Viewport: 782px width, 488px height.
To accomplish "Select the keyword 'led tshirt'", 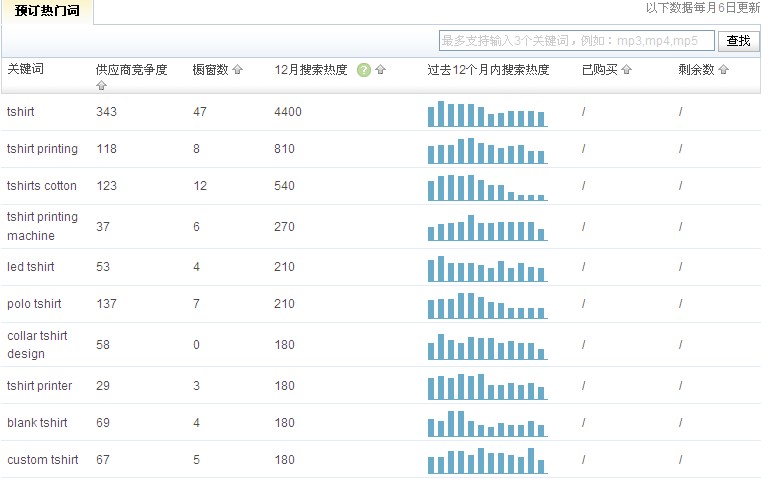I will [x=30, y=266].
